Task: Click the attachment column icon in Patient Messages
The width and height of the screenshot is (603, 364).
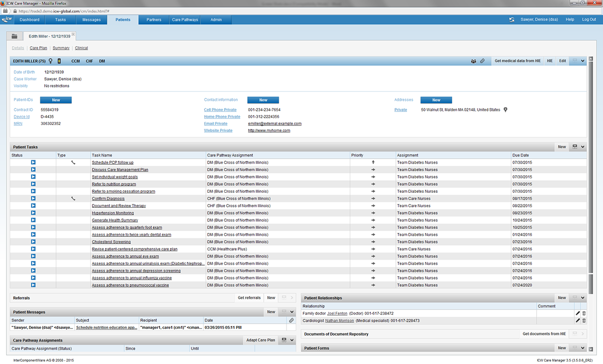Action: click(x=291, y=320)
